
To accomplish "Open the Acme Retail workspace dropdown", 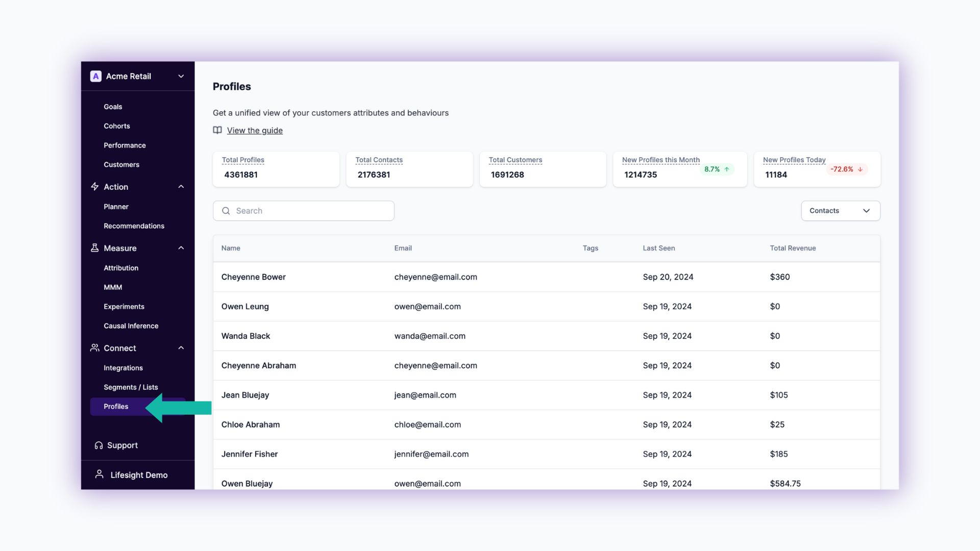I will pos(181,76).
